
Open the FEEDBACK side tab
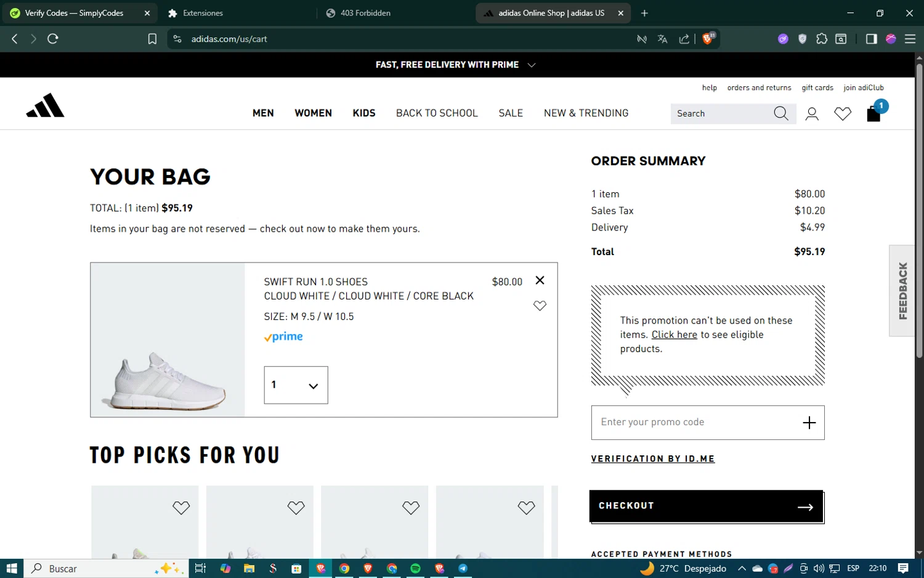click(902, 291)
